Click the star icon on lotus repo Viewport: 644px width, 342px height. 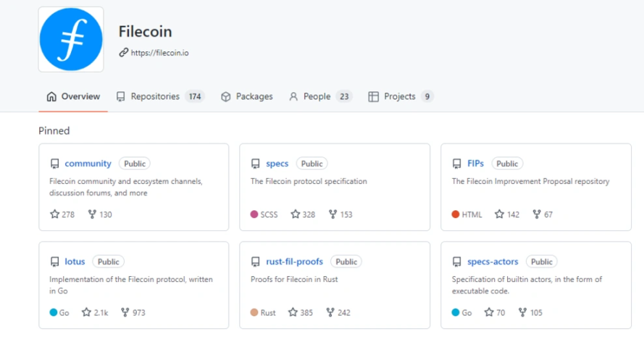pos(86,312)
